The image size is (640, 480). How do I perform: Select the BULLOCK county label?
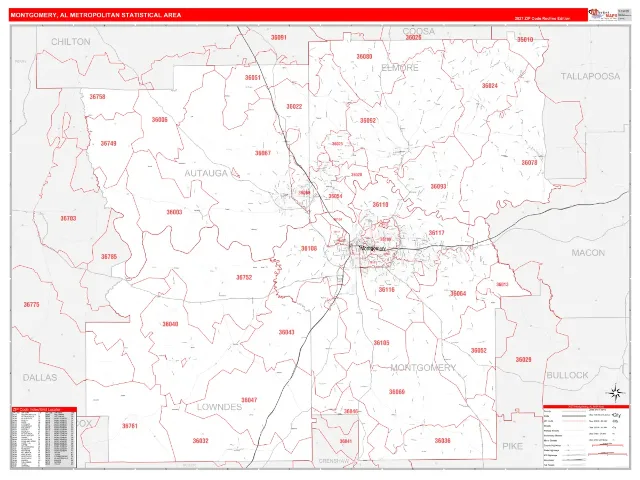click(x=567, y=376)
